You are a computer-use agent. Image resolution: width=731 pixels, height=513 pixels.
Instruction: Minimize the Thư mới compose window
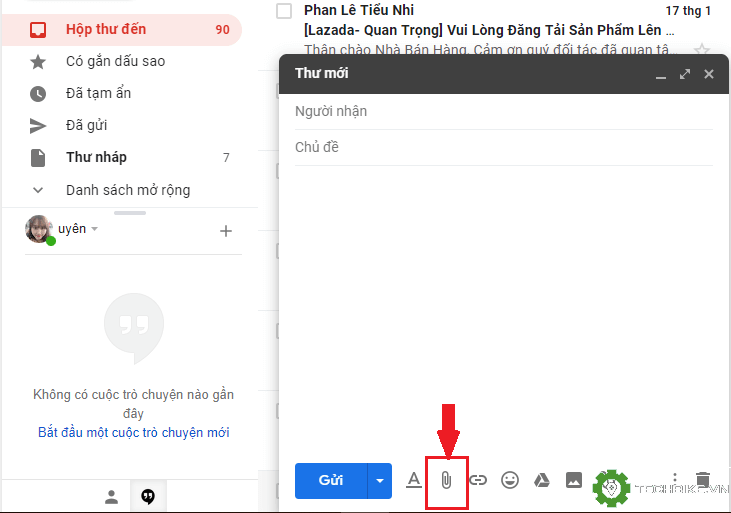click(x=661, y=75)
